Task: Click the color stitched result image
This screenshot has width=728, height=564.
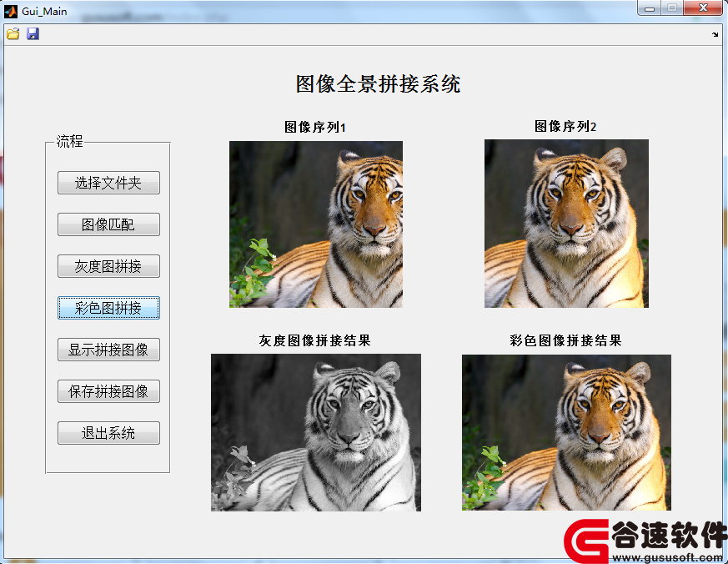Action: pos(566,432)
